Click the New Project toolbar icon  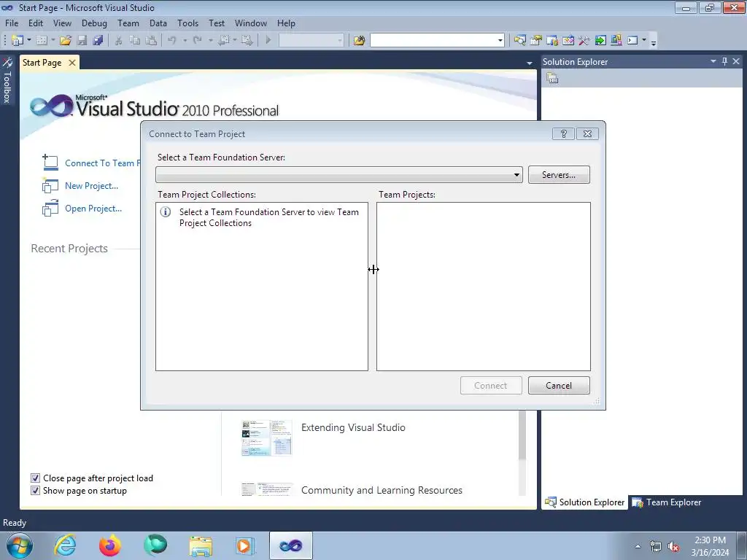pyautogui.click(x=18, y=41)
